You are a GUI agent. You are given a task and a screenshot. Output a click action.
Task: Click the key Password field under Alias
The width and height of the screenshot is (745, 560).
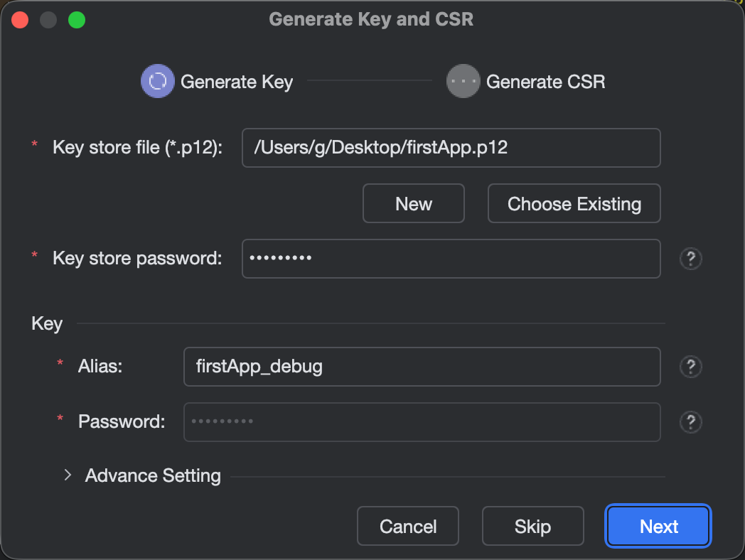pos(422,422)
